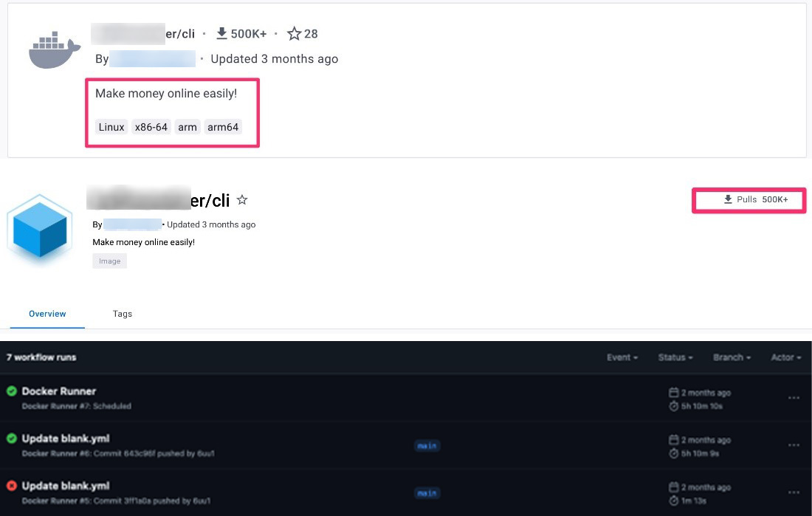Screen dimensions: 812x516
Task: Open the three-dot menu for run #5
Action: pyautogui.click(x=794, y=492)
